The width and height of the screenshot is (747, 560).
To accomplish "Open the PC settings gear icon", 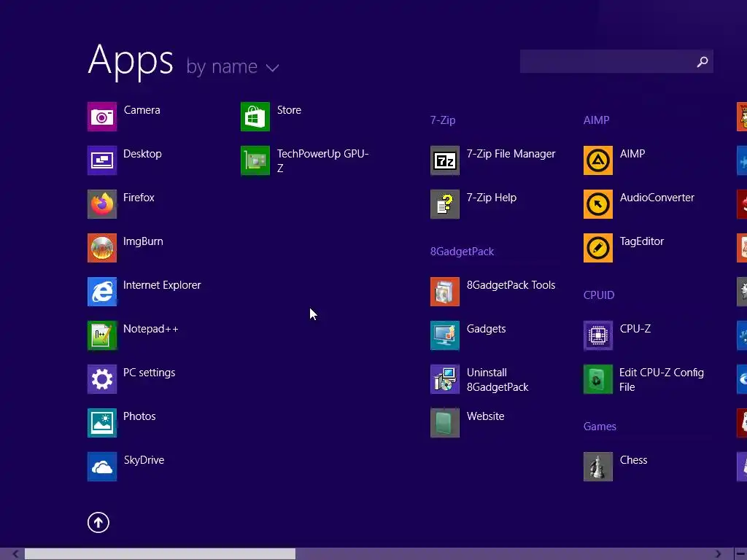I will pyautogui.click(x=102, y=379).
